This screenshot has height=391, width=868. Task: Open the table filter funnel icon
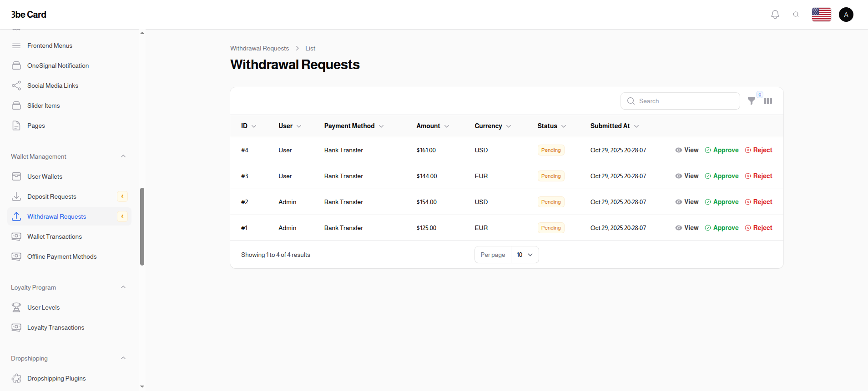(752, 101)
